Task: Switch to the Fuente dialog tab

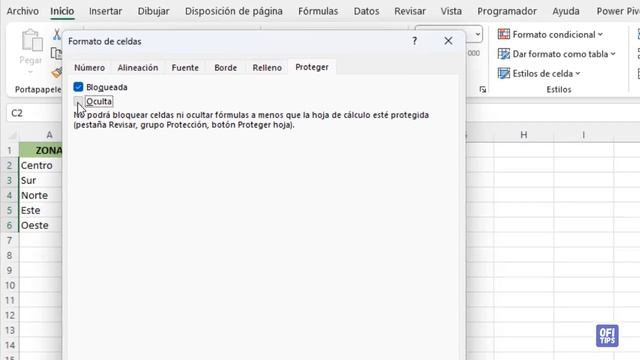Action: pos(185,67)
